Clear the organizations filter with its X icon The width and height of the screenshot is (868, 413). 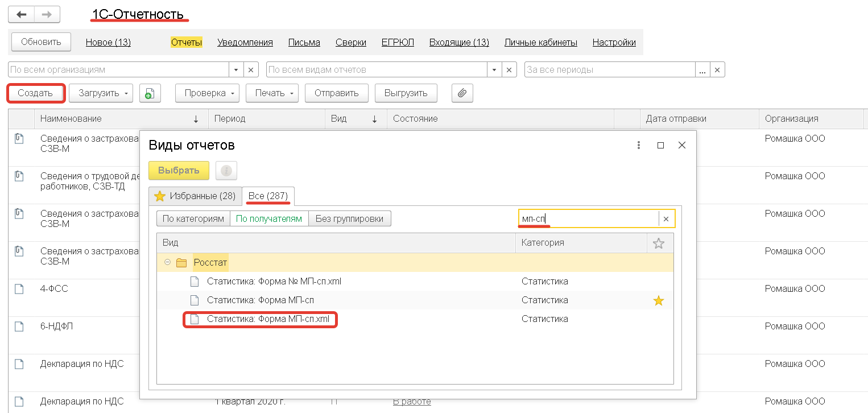pyautogui.click(x=250, y=69)
